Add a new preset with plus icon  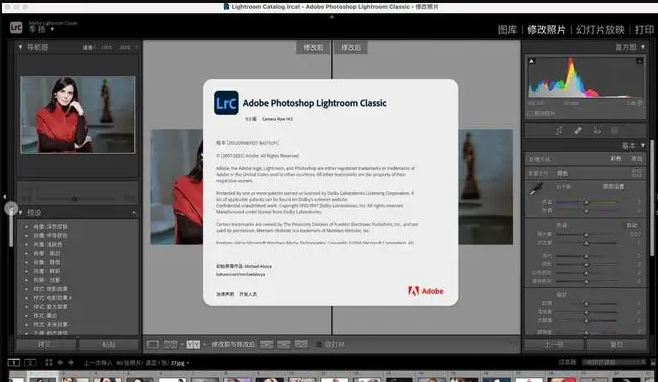(134, 213)
